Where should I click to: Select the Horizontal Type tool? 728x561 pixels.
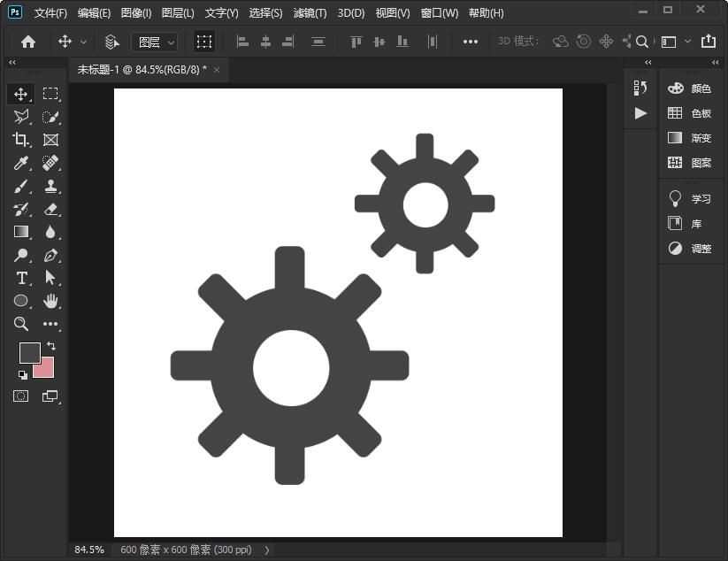[x=20, y=278]
